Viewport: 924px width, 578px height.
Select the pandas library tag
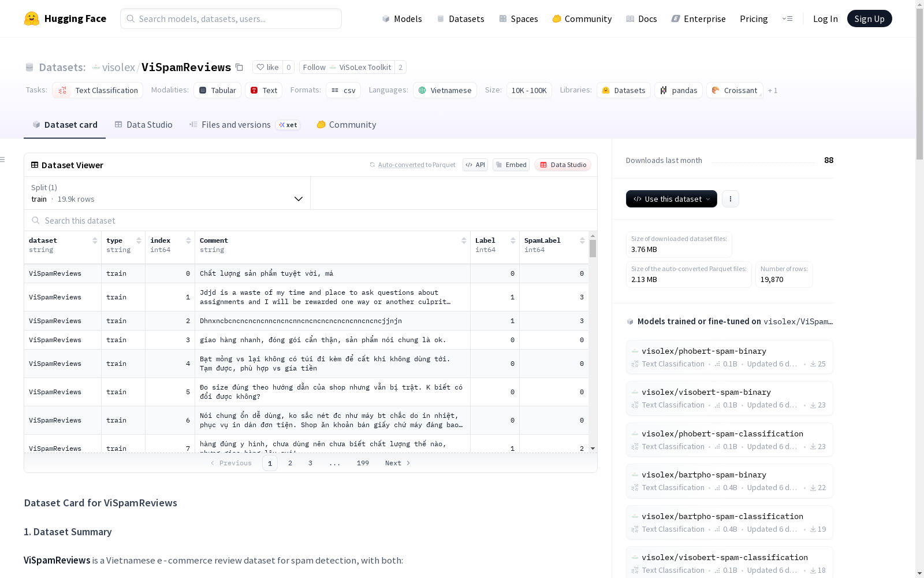coord(679,90)
